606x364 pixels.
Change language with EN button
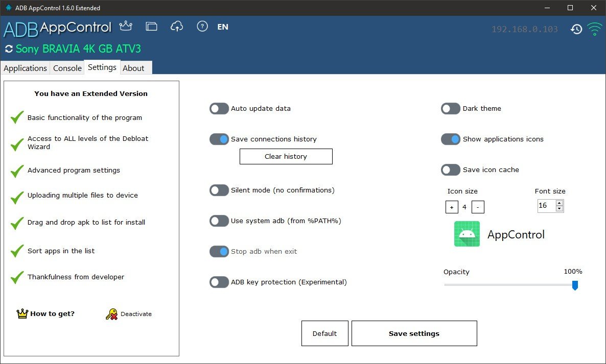click(x=223, y=27)
